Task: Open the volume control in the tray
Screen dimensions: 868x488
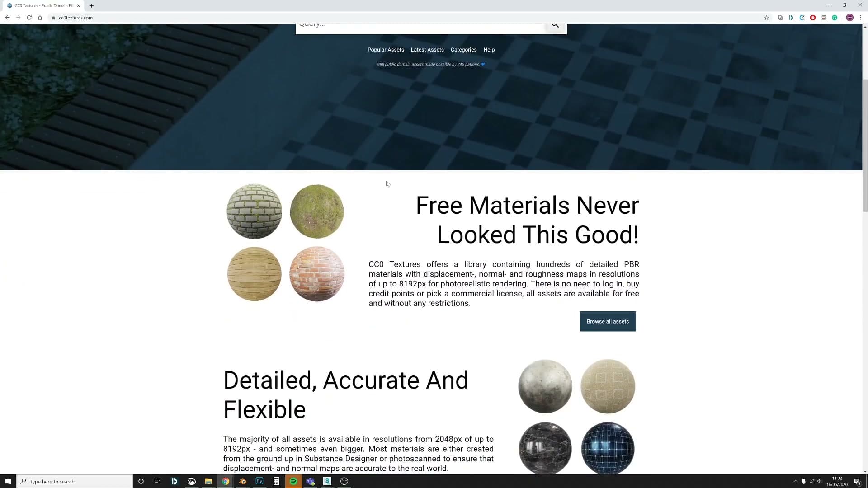Action: pos(820,481)
